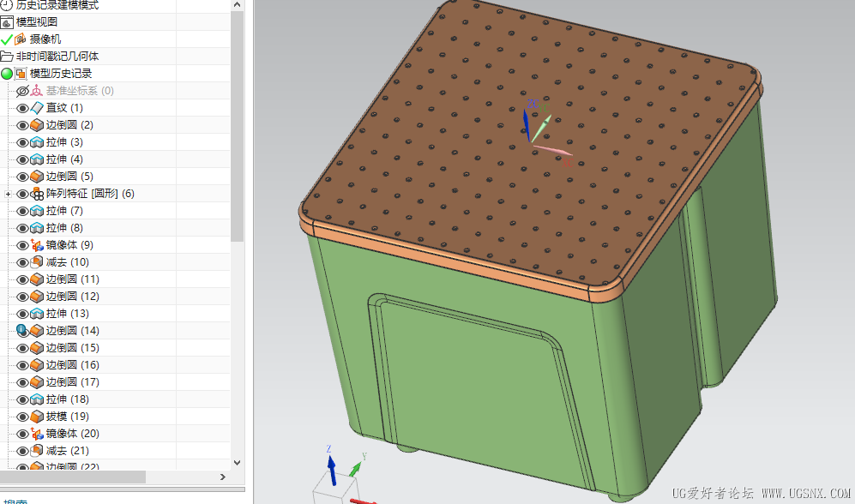The image size is (855, 504).
Task: Toggle visibility of 边倒圆 (2)
Action: coord(22,125)
